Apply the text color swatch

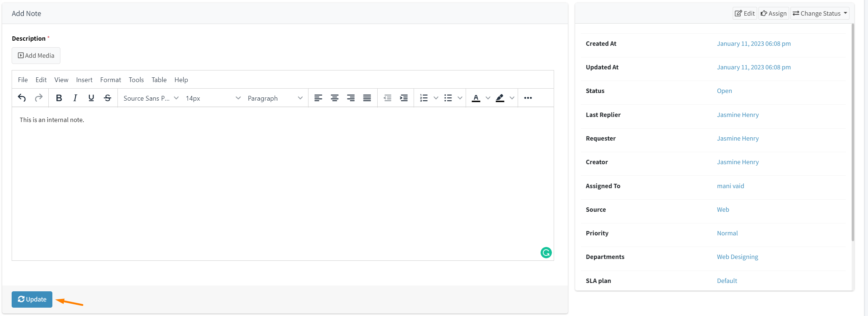475,98
